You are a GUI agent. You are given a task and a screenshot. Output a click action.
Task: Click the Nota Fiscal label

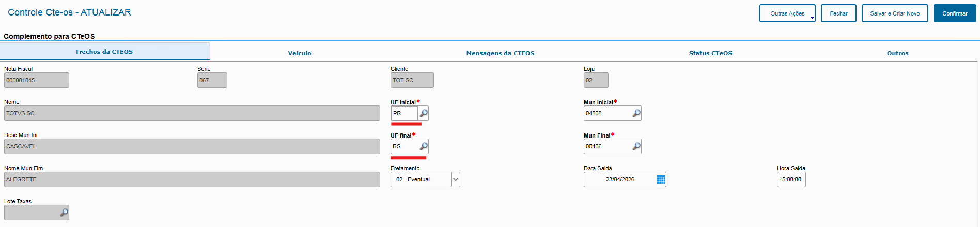click(x=18, y=69)
